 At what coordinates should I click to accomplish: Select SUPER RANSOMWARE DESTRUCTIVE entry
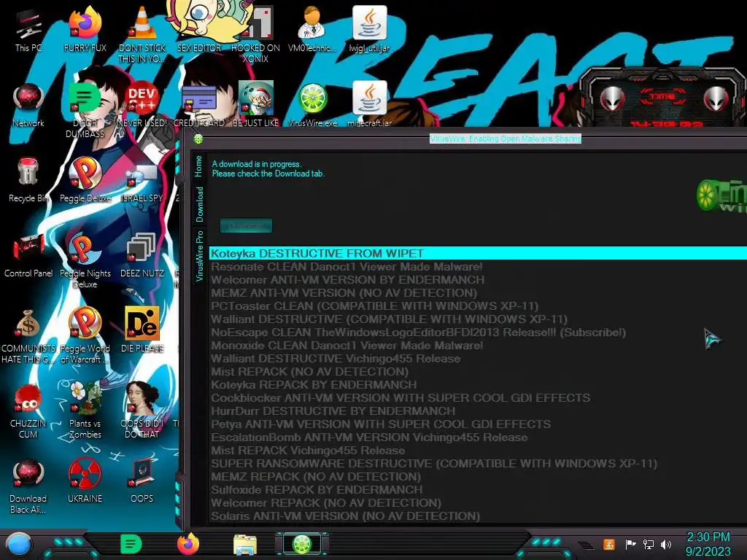tap(478, 463)
